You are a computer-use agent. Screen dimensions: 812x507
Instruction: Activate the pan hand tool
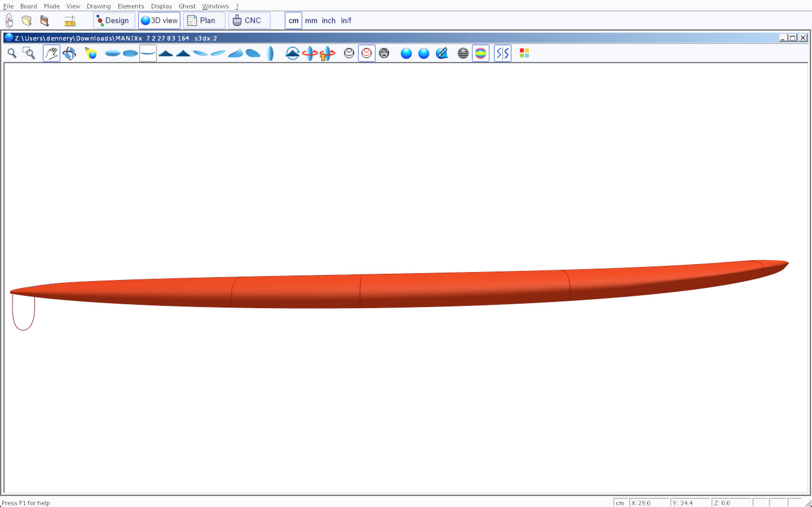[x=51, y=53]
